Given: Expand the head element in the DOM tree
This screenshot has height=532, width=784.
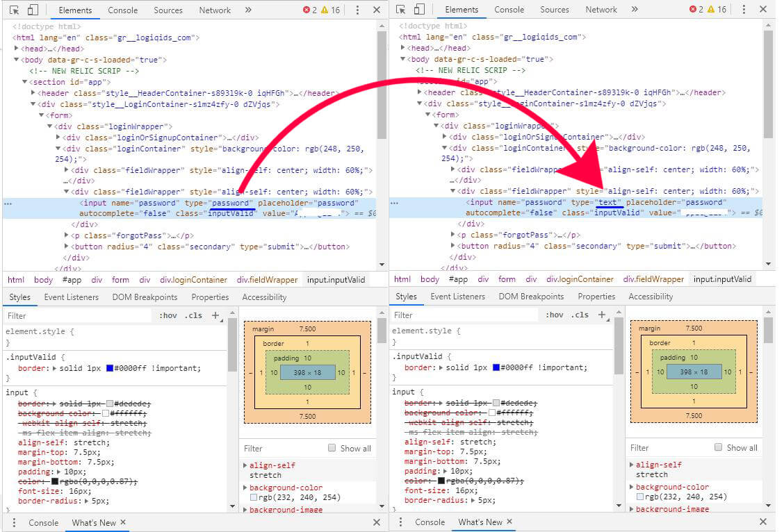Looking at the screenshot, I should pyautogui.click(x=15, y=48).
